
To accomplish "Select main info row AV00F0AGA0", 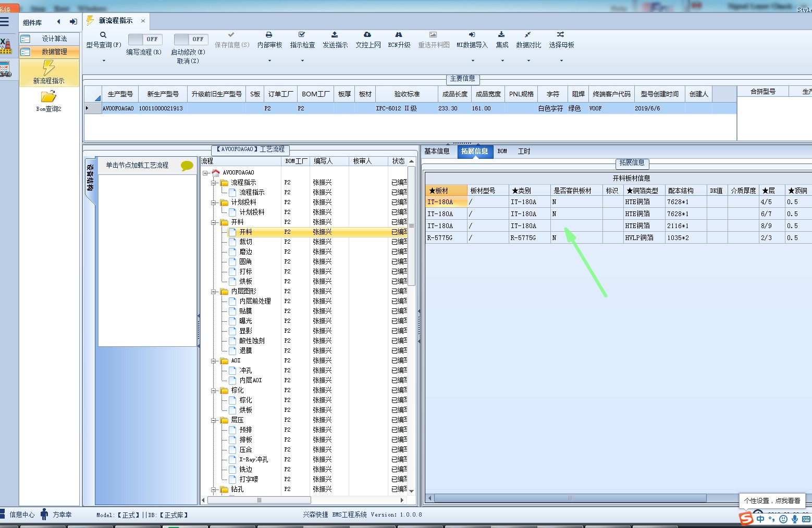I will tap(410, 108).
